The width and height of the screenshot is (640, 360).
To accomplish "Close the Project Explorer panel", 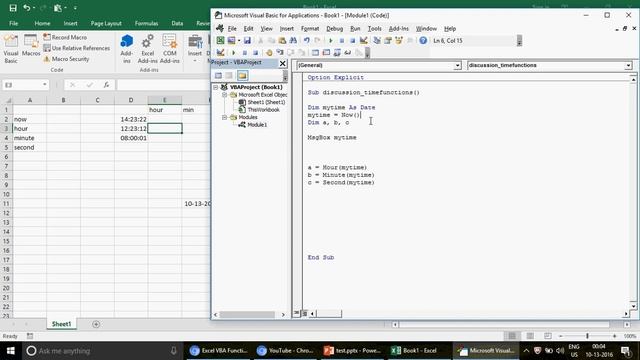I will click(x=282, y=63).
